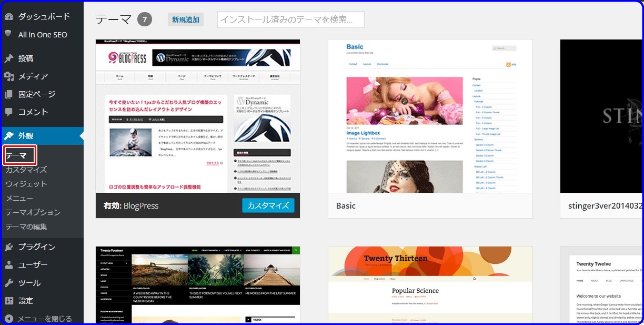The width and height of the screenshot is (644, 325).
Task: Click the plug icon beside プラグイン
Action: coord(8,247)
